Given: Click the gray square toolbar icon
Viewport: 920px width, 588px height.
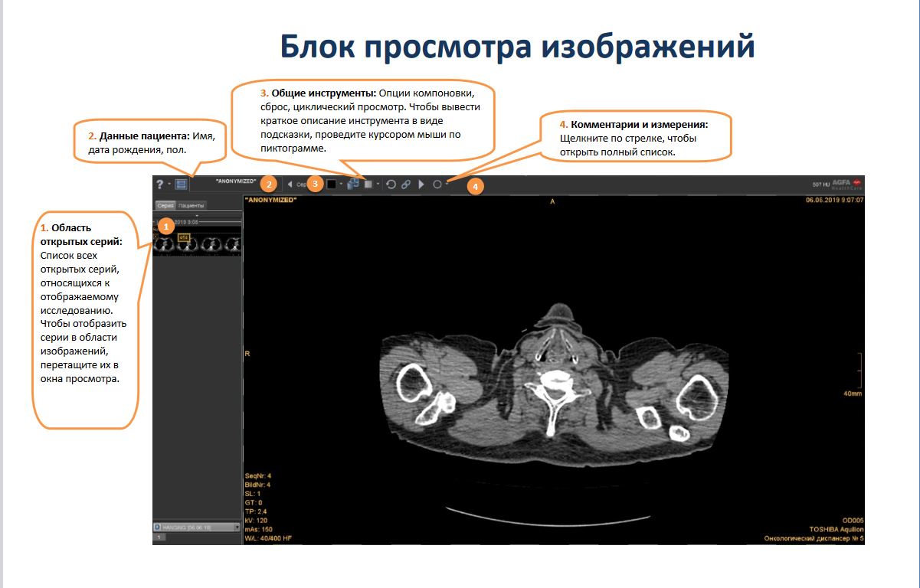Looking at the screenshot, I should click(368, 185).
